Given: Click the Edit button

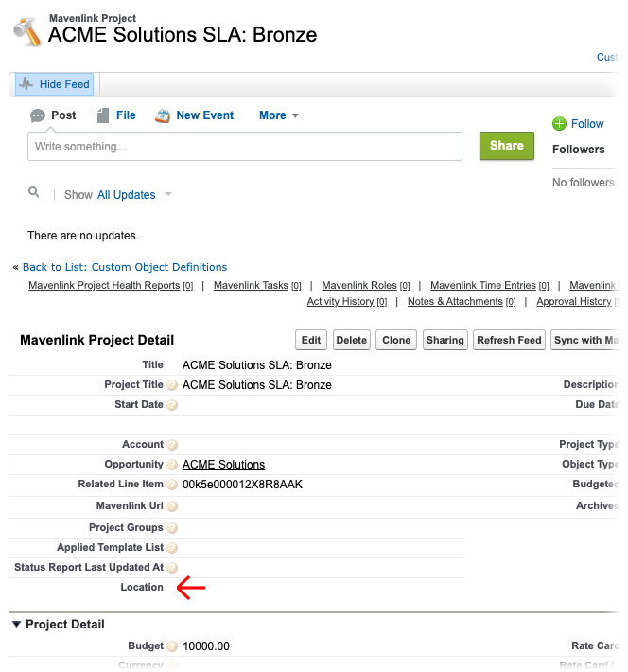Looking at the screenshot, I should (311, 340).
